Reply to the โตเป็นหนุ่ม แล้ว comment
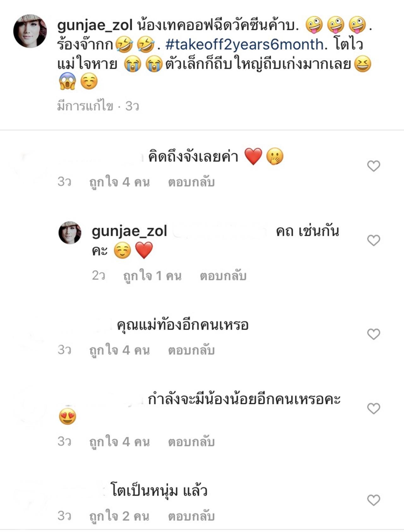404x532 pixels. [191, 516]
